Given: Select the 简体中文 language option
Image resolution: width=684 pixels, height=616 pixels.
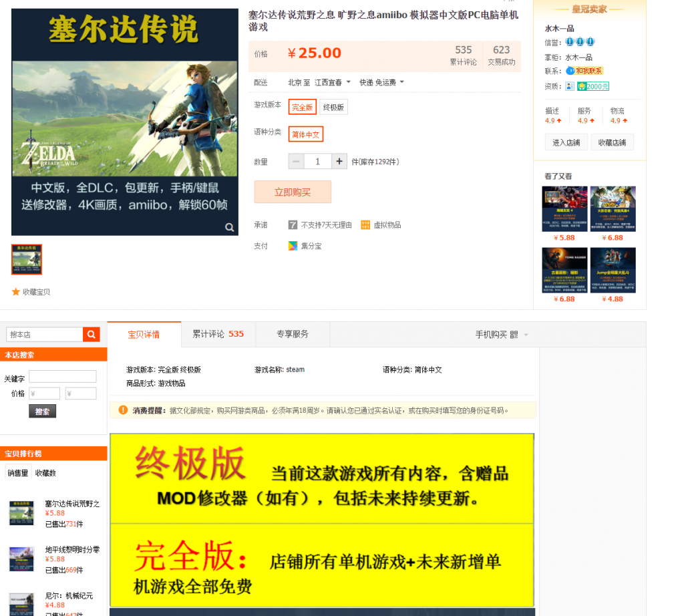Looking at the screenshot, I should pos(305,134).
